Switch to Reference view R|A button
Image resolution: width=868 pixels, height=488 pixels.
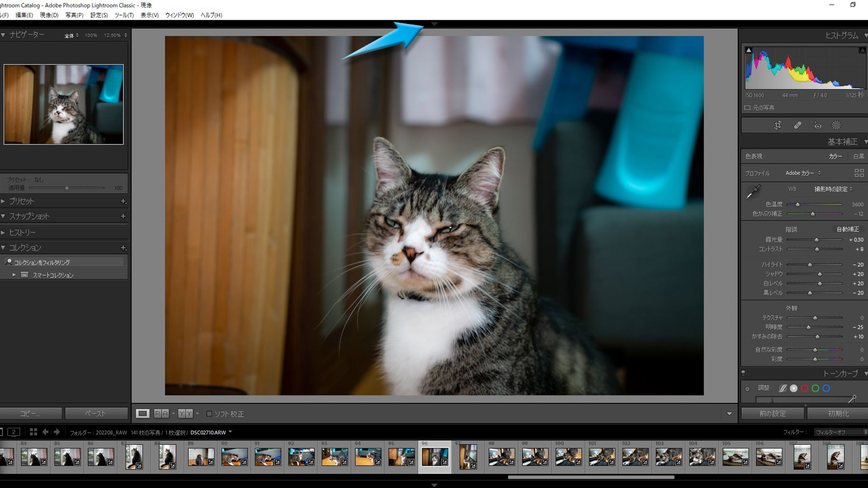[161, 413]
